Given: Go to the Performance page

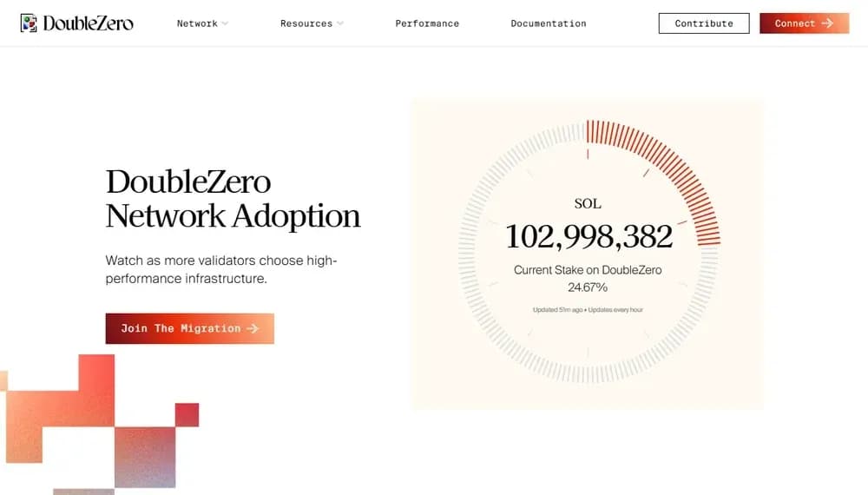Looking at the screenshot, I should coord(427,23).
